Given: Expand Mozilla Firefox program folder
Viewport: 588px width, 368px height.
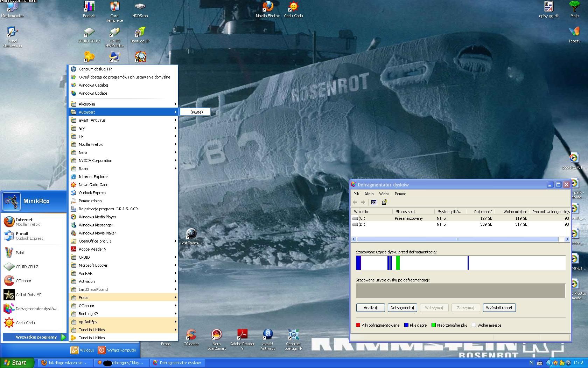Looking at the screenshot, I should point(124,144).
